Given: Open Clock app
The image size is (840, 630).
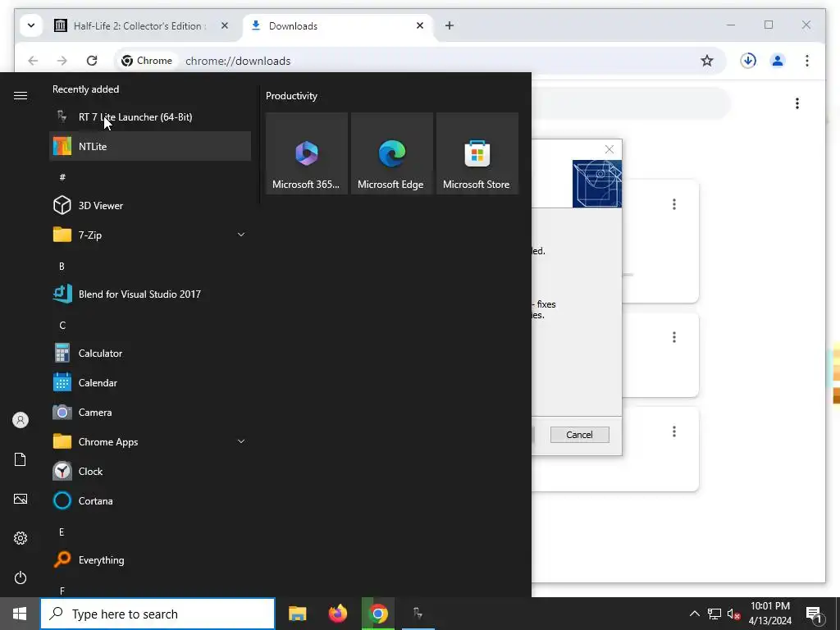Looking at the screenshot, I should [150, 471].
